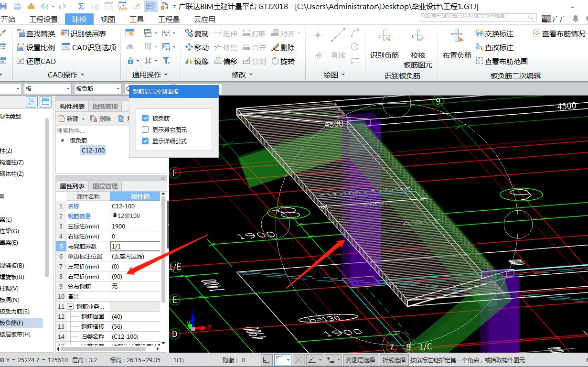Toggle card view icon in navigation panel

pos(45,101)
